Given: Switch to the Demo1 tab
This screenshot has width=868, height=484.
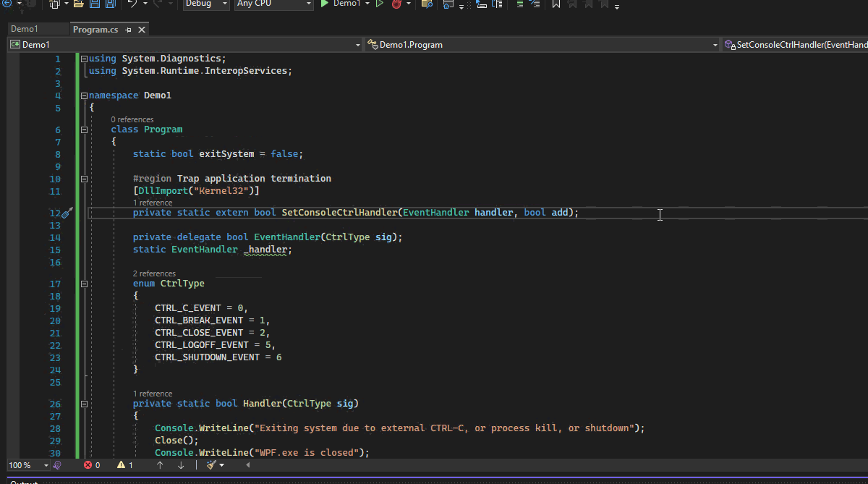Looking at the screenshot, I should point(25,30).
